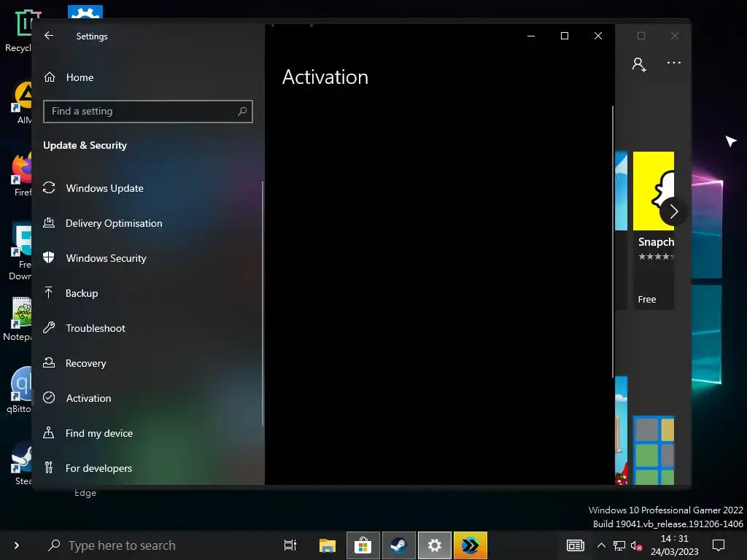This screenshot has width=747, height=560.
Task: Click the Find a setting search box
Action: tap(147, 112)
